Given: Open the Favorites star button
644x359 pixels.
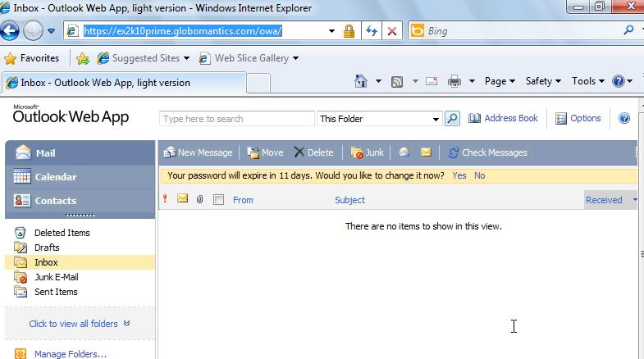Looking at the screenshot, I should 32,58.
